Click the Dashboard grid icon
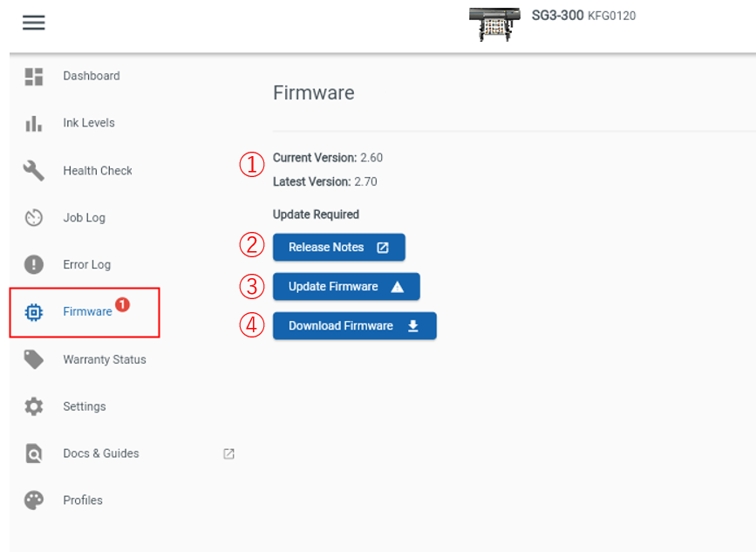 (x=34, y=77)
